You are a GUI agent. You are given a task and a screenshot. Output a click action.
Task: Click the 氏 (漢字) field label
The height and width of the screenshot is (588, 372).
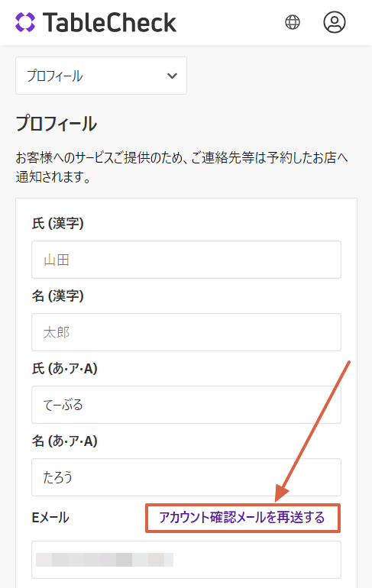coord(58,223)
